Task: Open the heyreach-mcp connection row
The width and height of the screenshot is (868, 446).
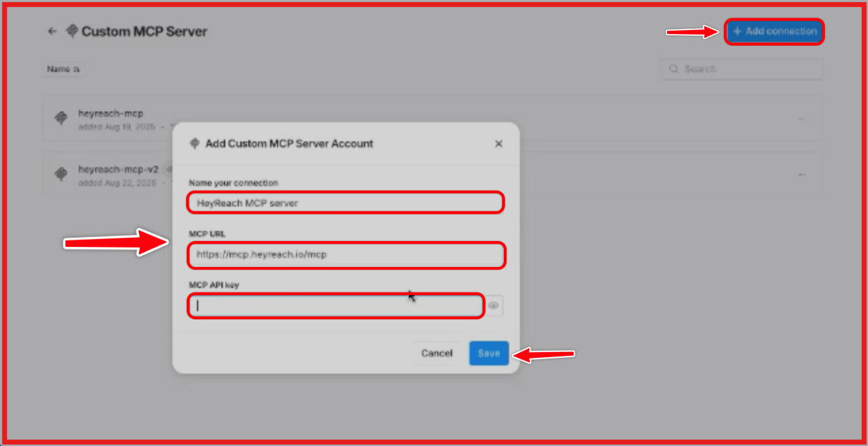Action: click(x=433, y=118)
